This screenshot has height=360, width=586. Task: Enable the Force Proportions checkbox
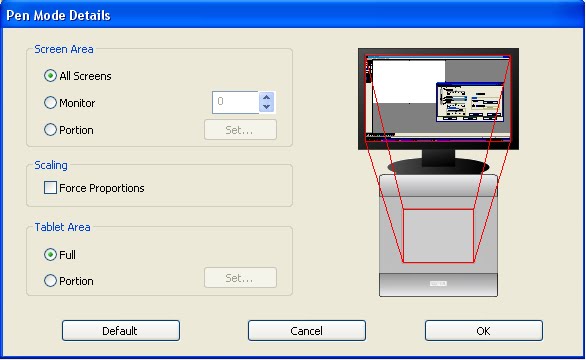point(50,188)
